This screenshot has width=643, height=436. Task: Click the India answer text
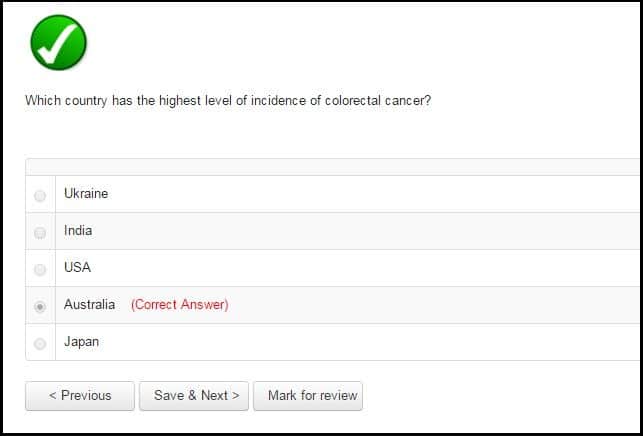[x=78, y=231]
